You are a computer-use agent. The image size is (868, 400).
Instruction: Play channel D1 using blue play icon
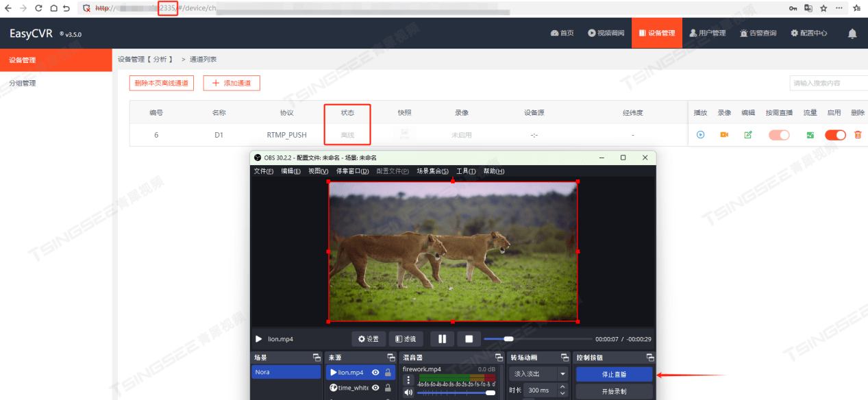[x=700, y=135]
